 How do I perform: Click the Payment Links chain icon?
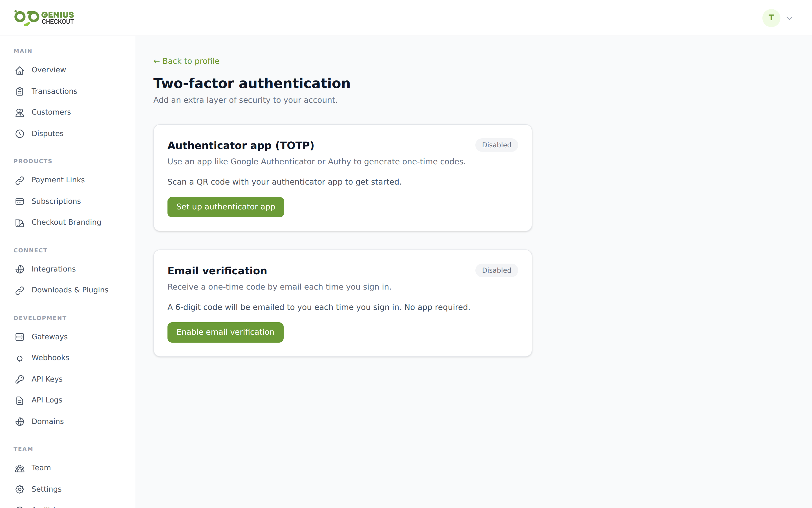click(20, 180)
